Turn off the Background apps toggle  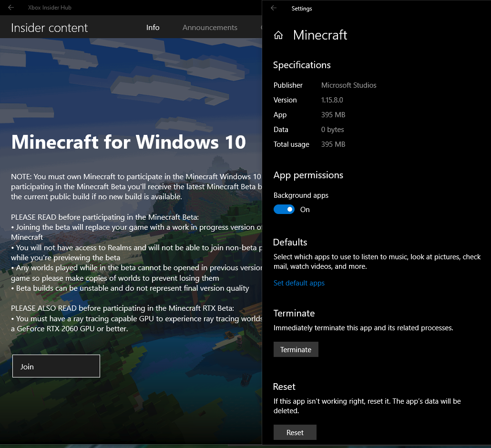click(x=284, y=209)
